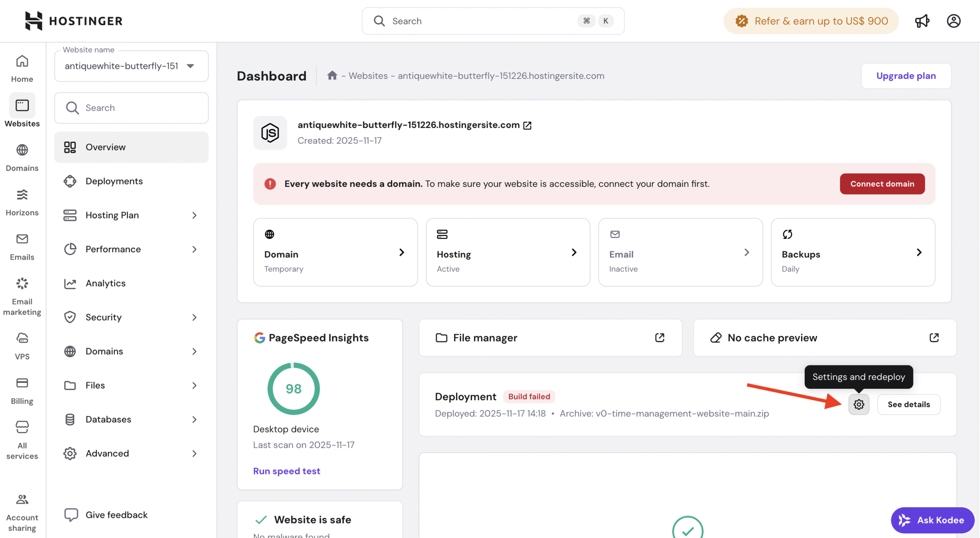
Task: Click the PageSpeed score circle showing 98
Action: (x=293, y=388)
